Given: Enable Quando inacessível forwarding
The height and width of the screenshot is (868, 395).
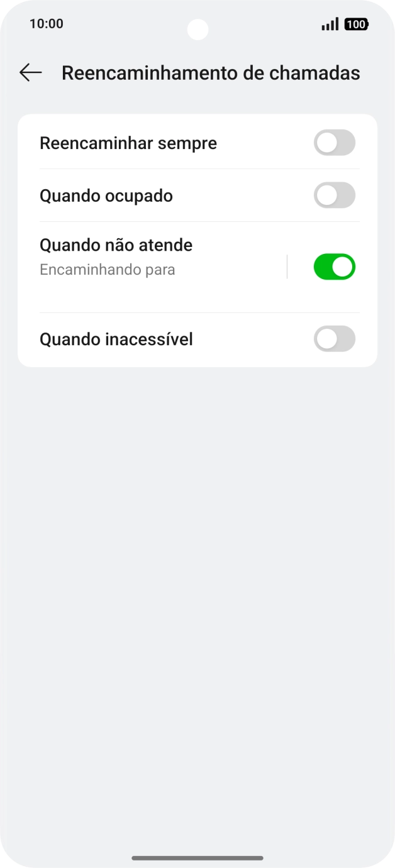Looking at the screenshot, I should [334, 339].
